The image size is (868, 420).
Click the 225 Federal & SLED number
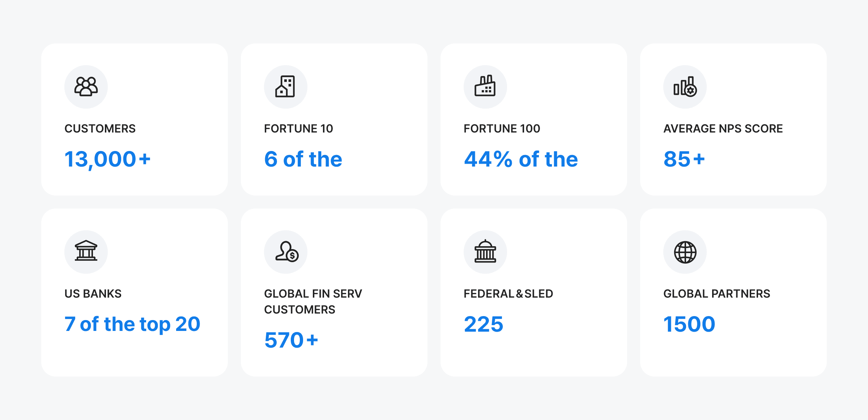[484, 324]
